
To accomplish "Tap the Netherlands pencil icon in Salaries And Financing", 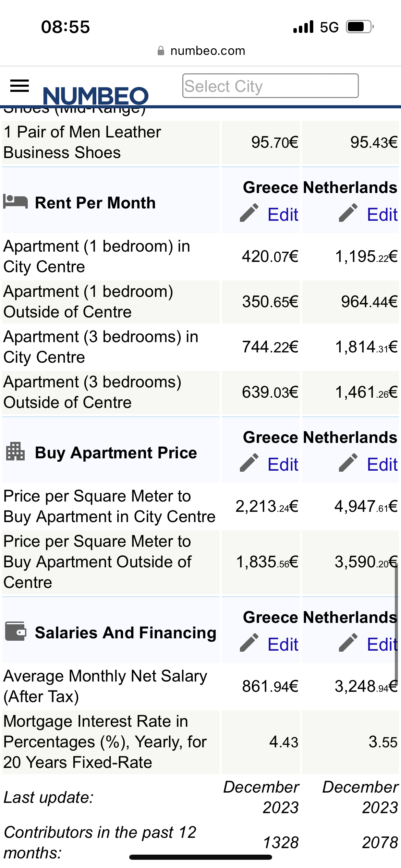I will point(348,642).
